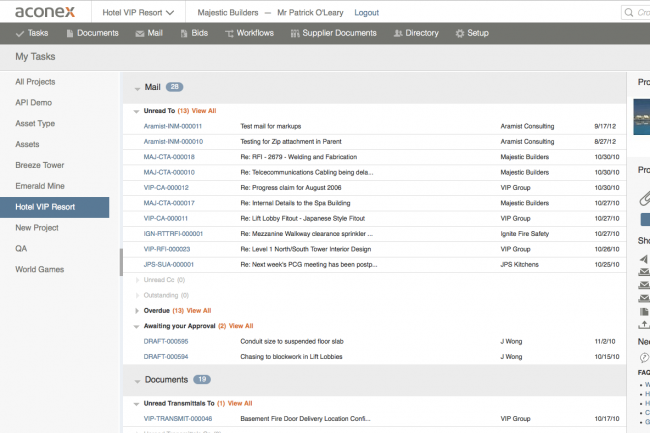This screenshot has height=433, width=650.
Task: Open mail JPS-SUA-000001
Action: (x=169, y=264)
